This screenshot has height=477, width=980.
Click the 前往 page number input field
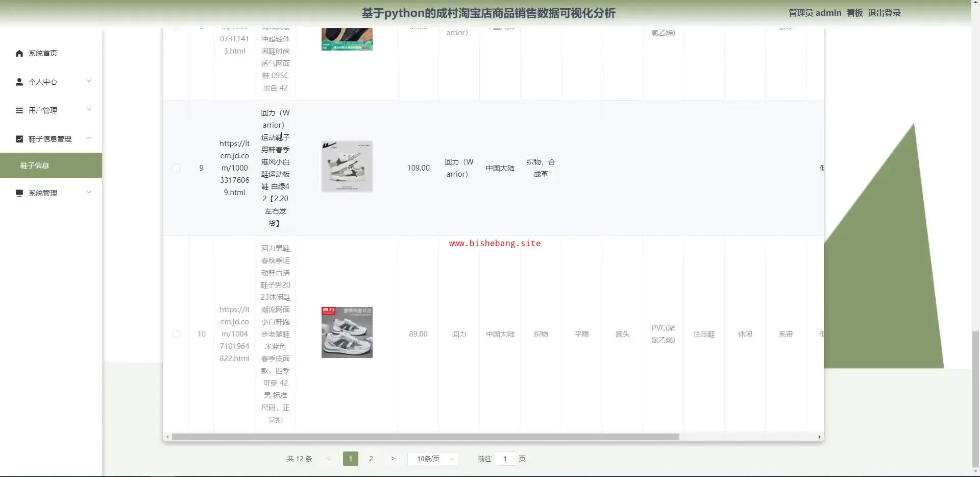tap(505, 459)
